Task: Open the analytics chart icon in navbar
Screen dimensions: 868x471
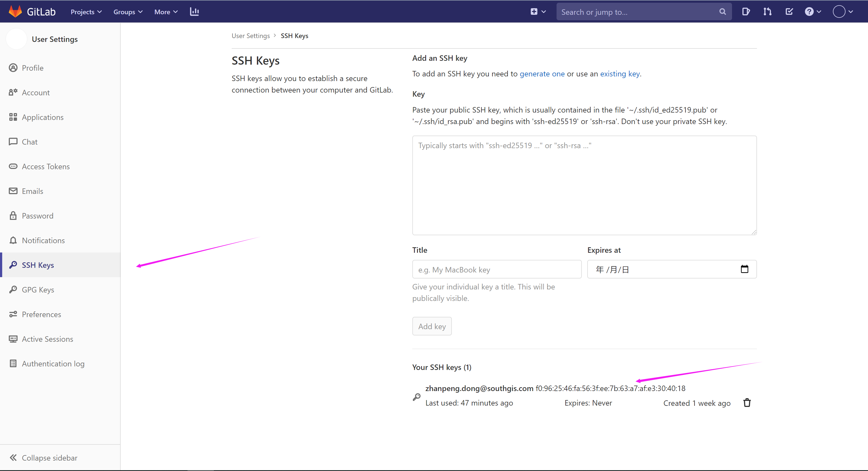Action: pos(194,12)
